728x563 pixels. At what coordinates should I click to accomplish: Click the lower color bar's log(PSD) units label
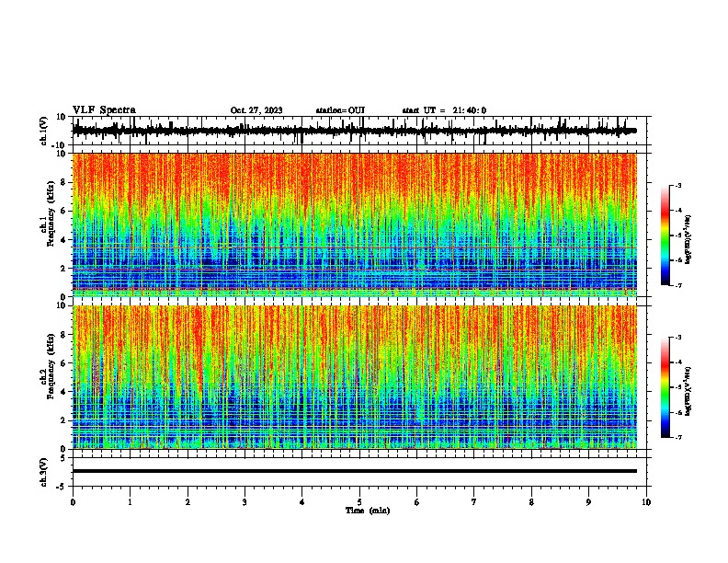688,391
